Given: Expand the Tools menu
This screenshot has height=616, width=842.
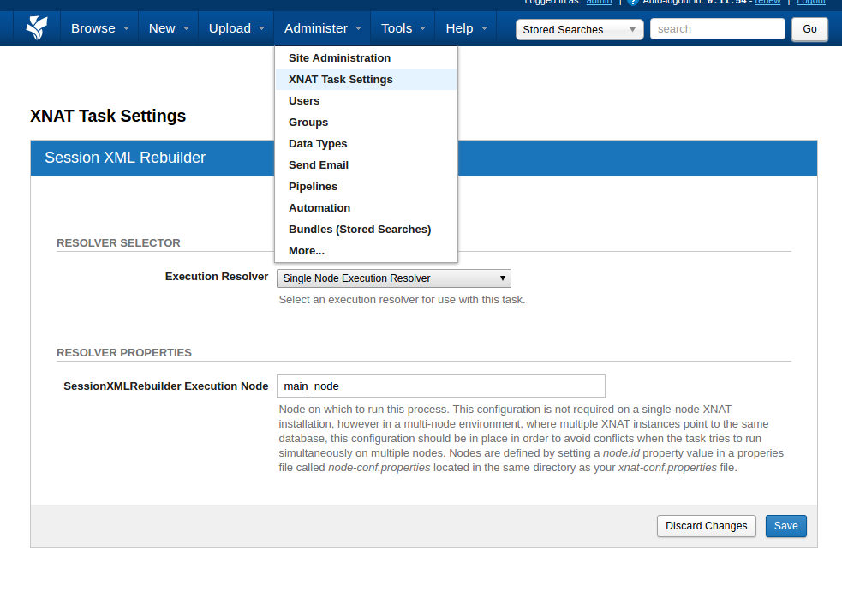Looking at the screenshot, I should (x=403, y=28).
